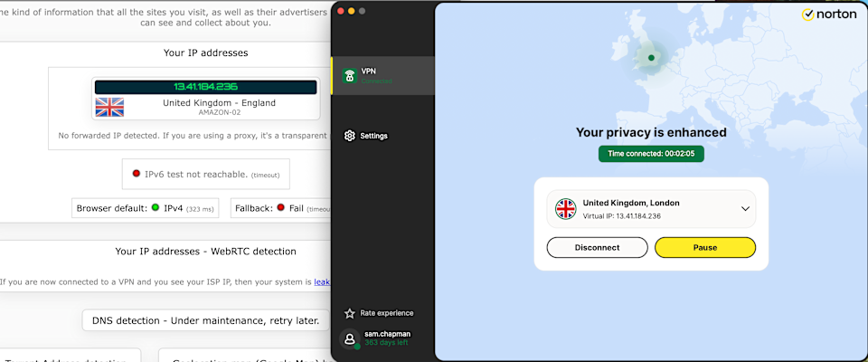Image resolution: width=868 pixels, height=362 pixels.
Task: Click the VPN padlock icon in sidebar
Action: coord(350,76)
